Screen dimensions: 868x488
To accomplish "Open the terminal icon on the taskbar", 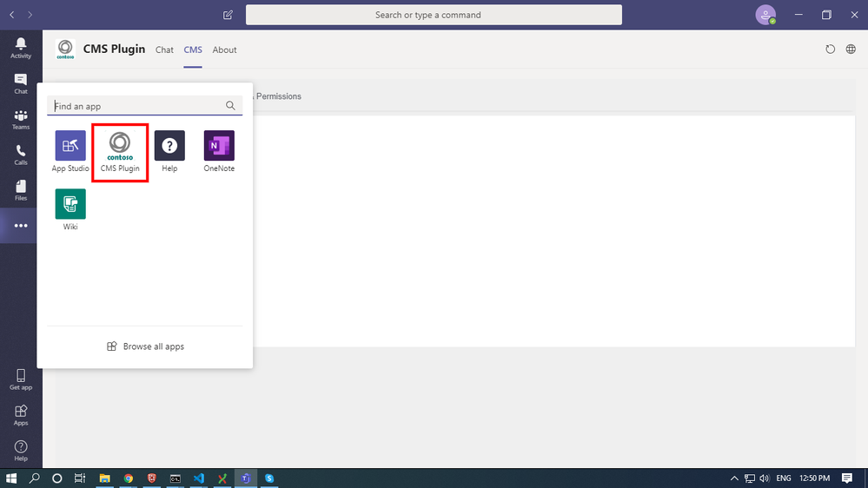I will click(176, 478).
